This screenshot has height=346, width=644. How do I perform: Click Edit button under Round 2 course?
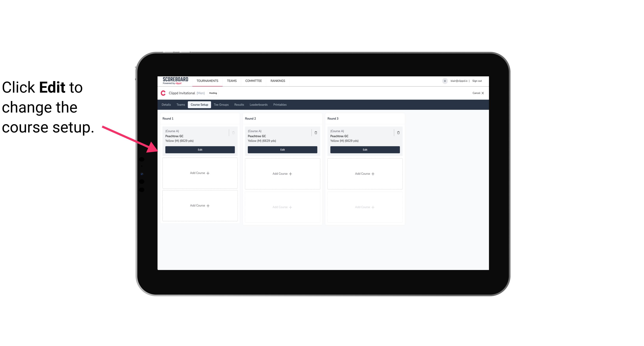coord(282,149)
